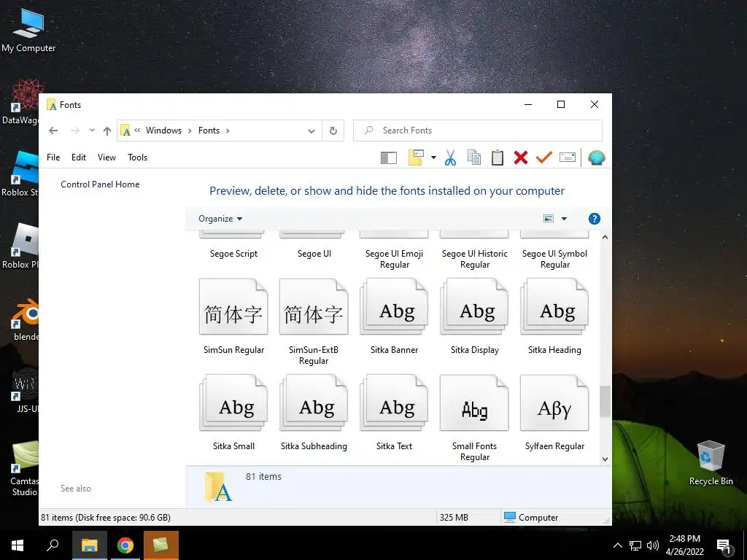747x560 pixels.
Task: Open Control Panel Home link
Action: tap(100, 184)
